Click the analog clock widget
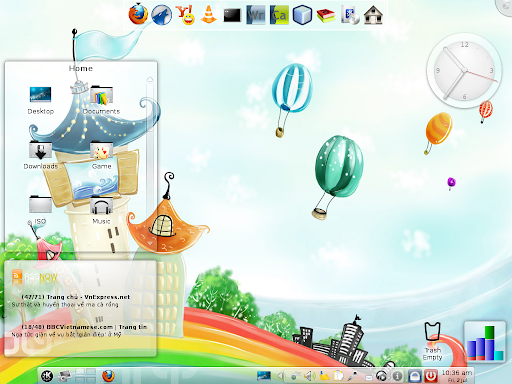This screenshot has width=512, height=384. [x=464, y=70]
